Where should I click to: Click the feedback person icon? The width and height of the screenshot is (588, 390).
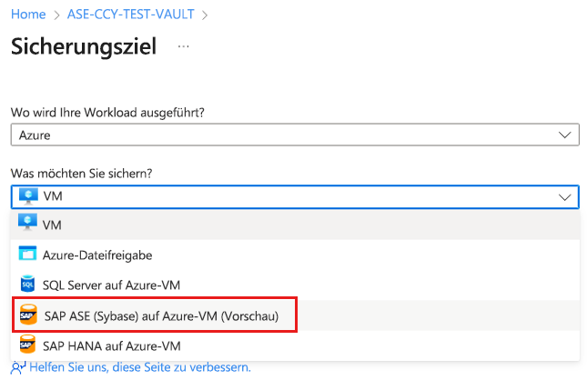coord(17,368)
